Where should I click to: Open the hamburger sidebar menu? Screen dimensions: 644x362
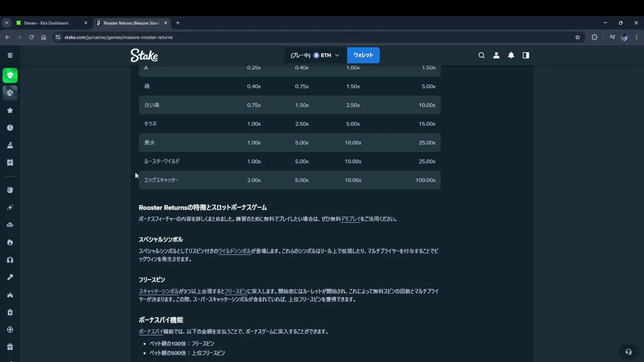click(x=10, y=55)
